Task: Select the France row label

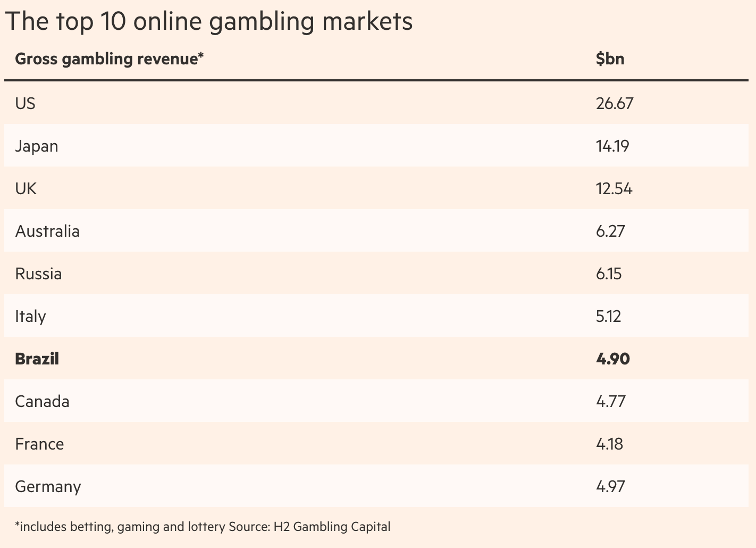Action: click(x=39, y=444)
